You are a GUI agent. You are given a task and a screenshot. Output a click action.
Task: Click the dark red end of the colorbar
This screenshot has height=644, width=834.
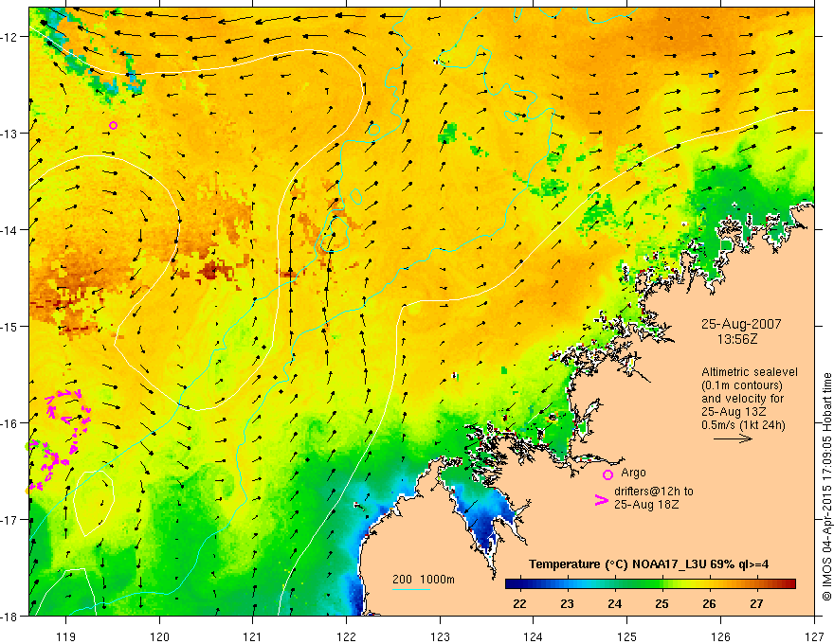point(789,584)
